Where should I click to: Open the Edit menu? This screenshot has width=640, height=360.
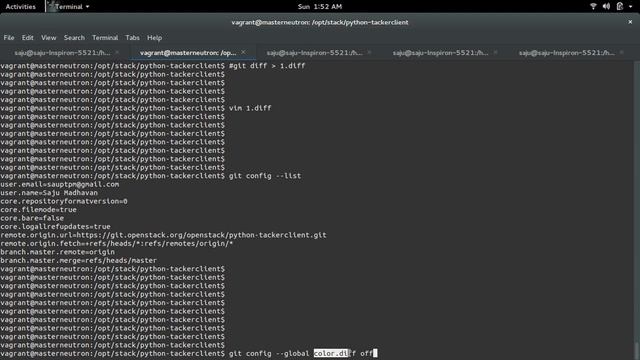pyautogui.click(x=27, y=38)
